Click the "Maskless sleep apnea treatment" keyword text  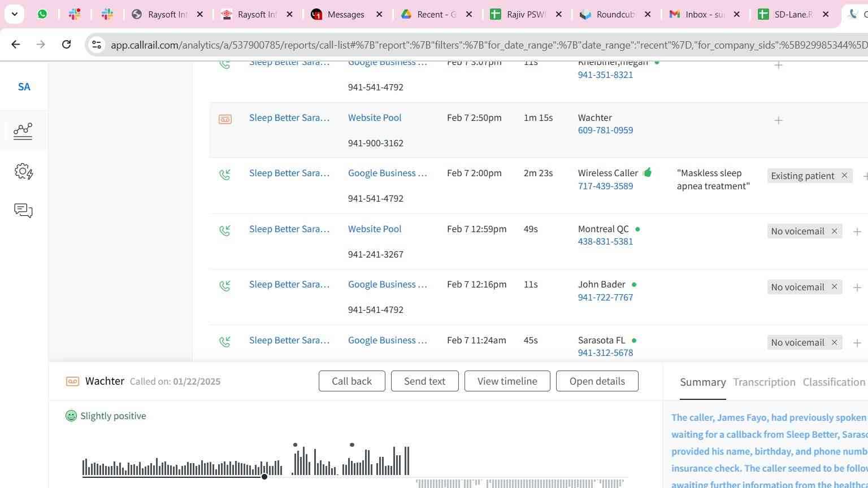[x=713, y=180]
